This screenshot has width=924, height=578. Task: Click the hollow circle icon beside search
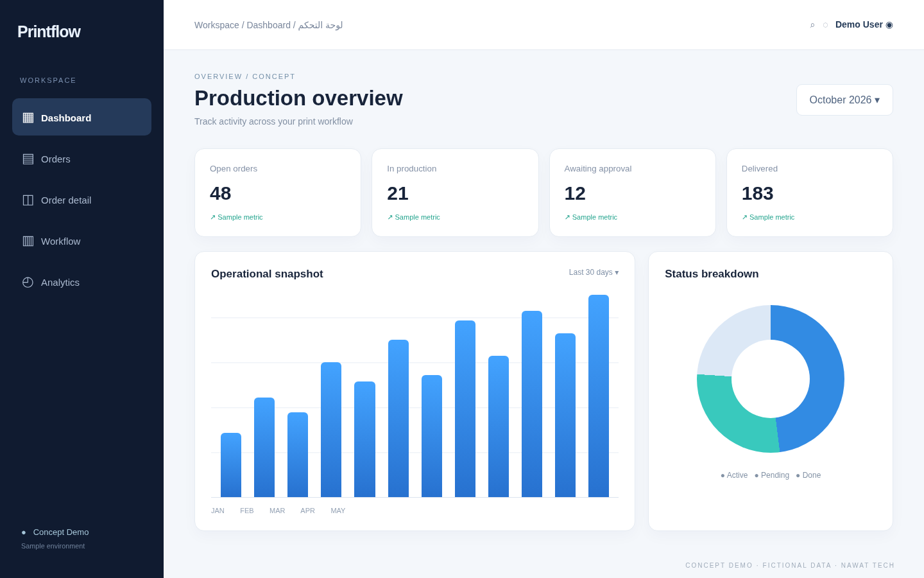coord(825,25)
